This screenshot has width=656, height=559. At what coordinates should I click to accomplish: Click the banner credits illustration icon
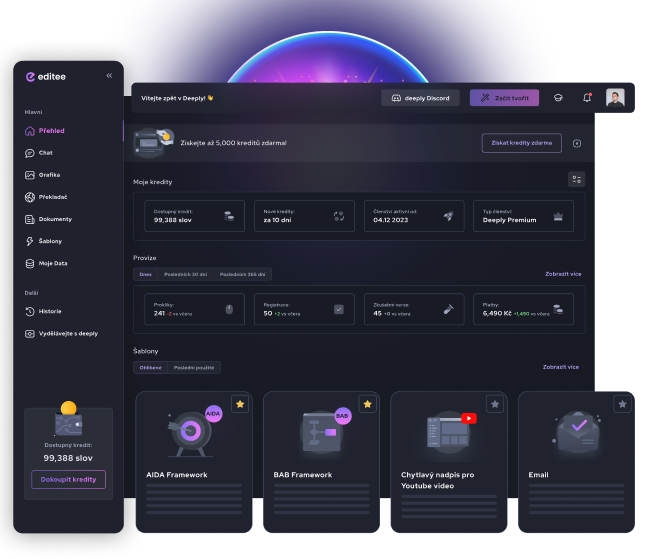[x=154, y=143]
